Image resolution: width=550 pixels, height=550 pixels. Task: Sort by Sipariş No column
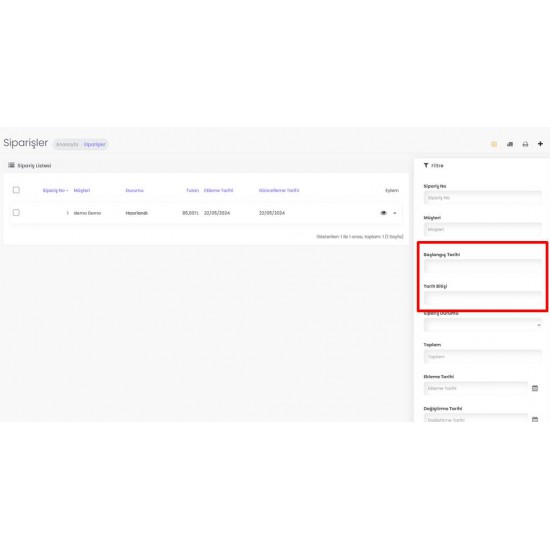[55, 190]
